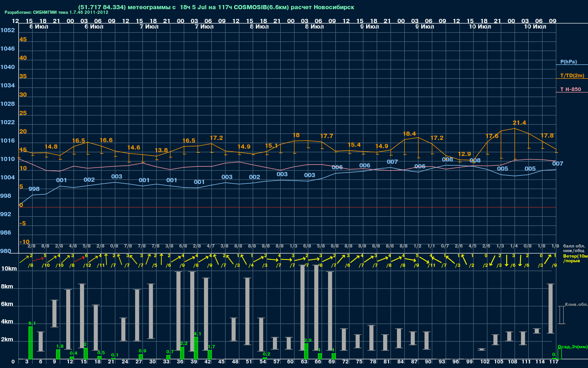Click the 1022 pressure axis label

[7, 122]
